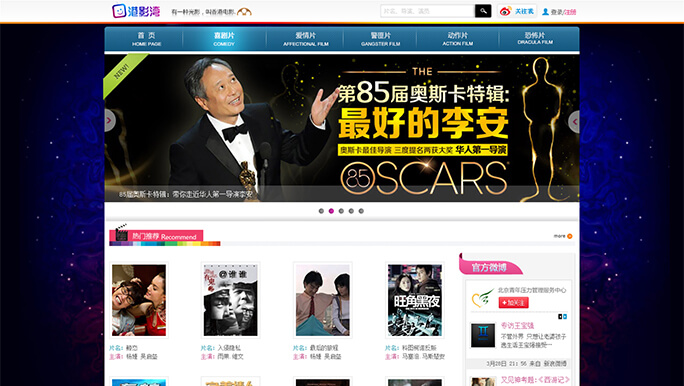
Task: Click the search magnifier button
Action: 483,11
